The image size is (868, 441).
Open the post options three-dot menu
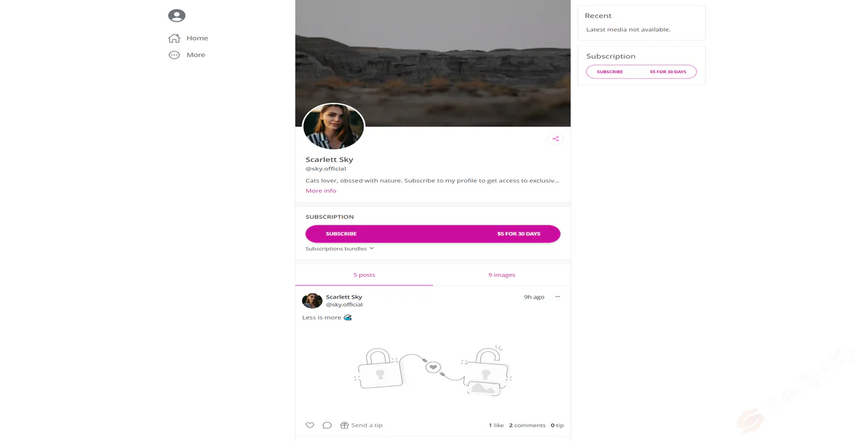(557, 297)
